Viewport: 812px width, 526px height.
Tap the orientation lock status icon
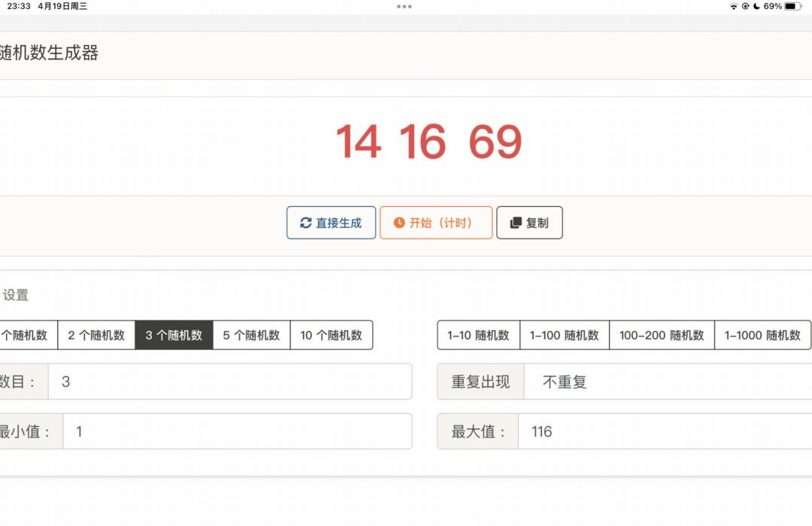point(745,6)
